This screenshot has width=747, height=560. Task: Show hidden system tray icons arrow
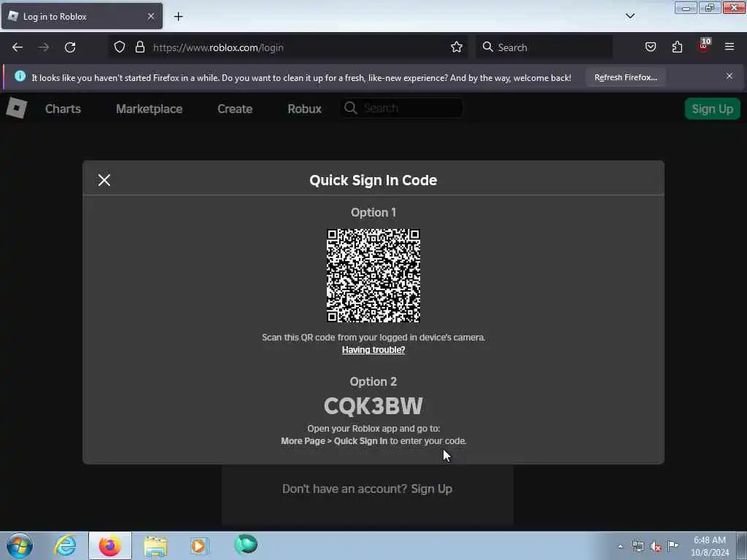[x=620, y=546]
